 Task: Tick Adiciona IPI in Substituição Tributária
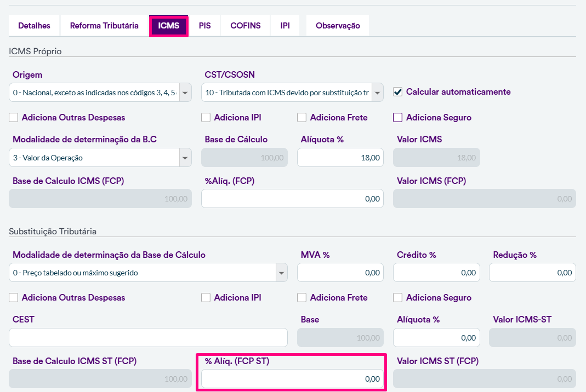click(x=206, y=298)
